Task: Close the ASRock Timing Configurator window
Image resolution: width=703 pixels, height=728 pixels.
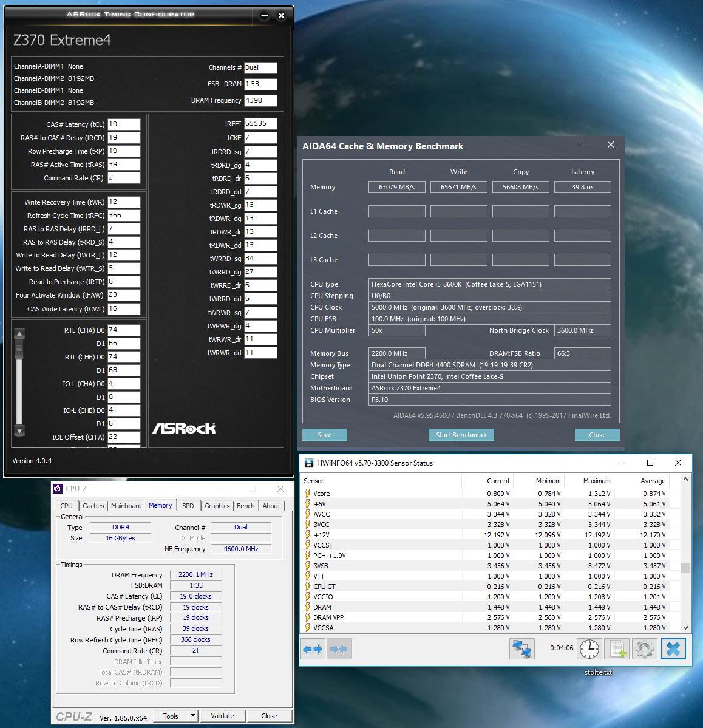Action: 282,16
